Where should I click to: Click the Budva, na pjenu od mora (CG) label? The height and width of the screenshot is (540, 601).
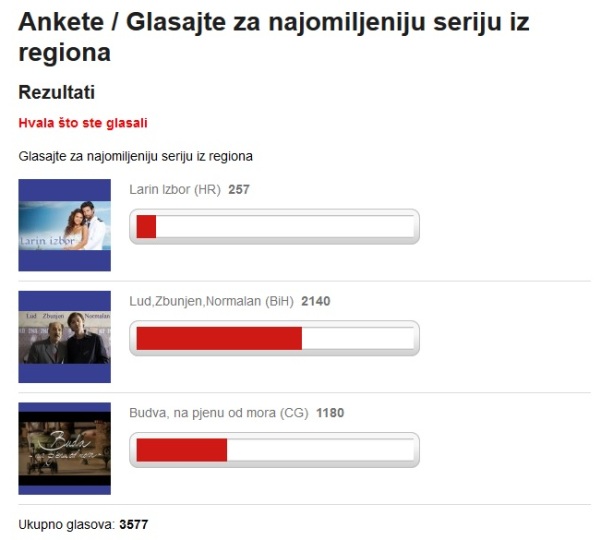(x=218, y=413)
